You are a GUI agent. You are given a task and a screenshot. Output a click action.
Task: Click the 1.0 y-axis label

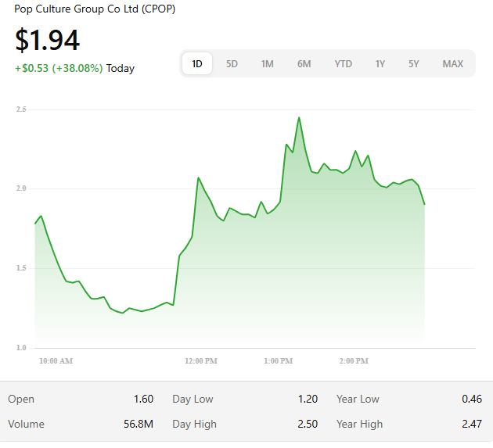click(21, 347)
